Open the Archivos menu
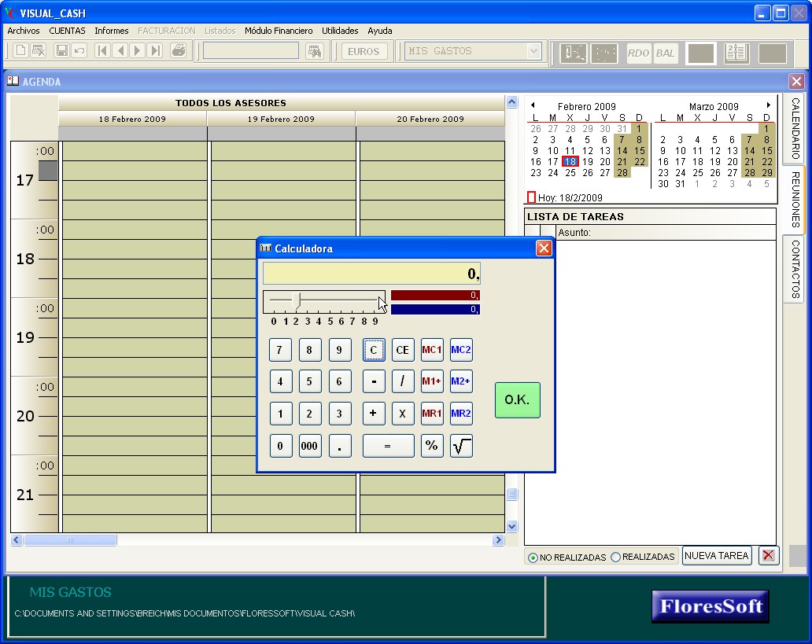This screenshot has height=644, width=812. click(24, 31)
